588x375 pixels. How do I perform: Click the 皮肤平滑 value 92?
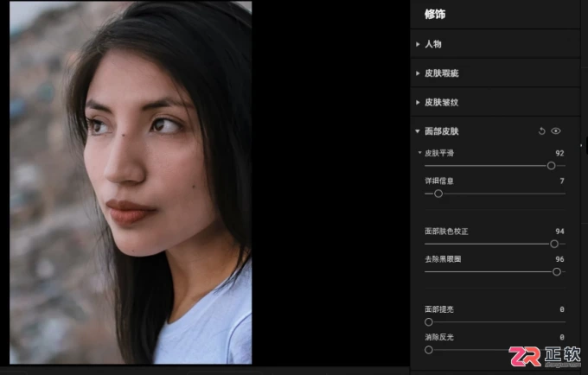[x=559, y=153]
